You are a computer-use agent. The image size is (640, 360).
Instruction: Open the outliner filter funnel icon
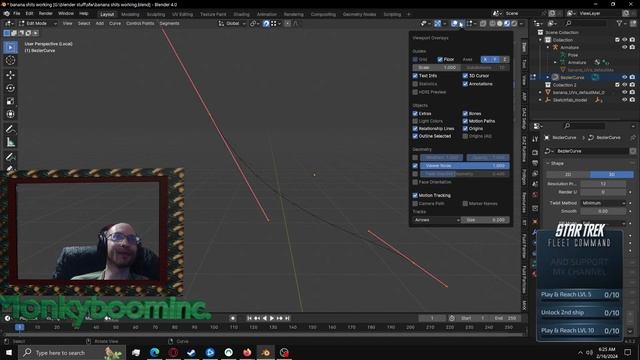620,24
